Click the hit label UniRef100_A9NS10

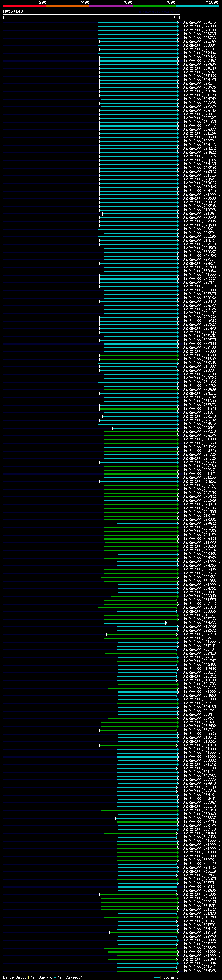tap(199, 424)
